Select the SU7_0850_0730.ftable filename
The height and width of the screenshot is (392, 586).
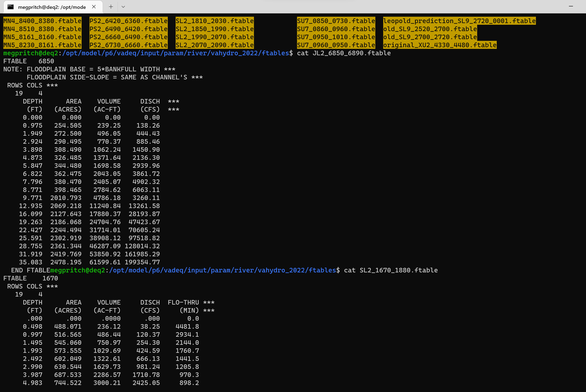tap(336, 21)
